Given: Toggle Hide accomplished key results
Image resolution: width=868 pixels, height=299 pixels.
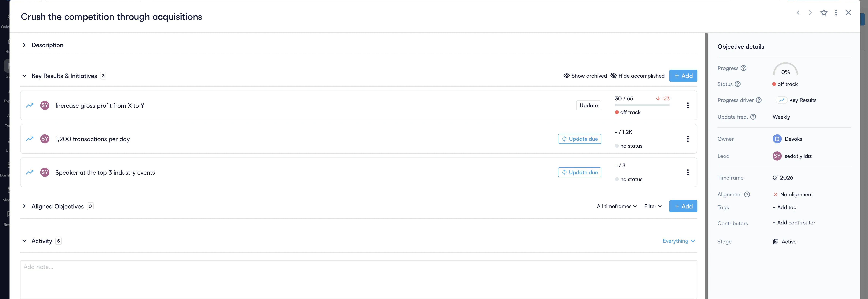Looking at the screenshot, I should (638, 76).
